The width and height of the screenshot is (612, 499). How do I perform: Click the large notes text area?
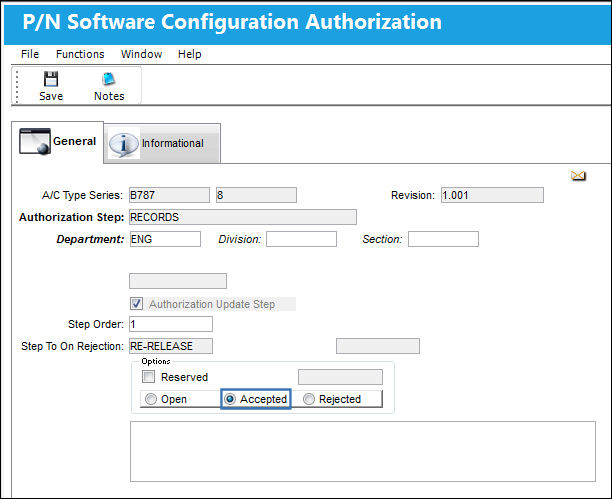tap(363, 451)
